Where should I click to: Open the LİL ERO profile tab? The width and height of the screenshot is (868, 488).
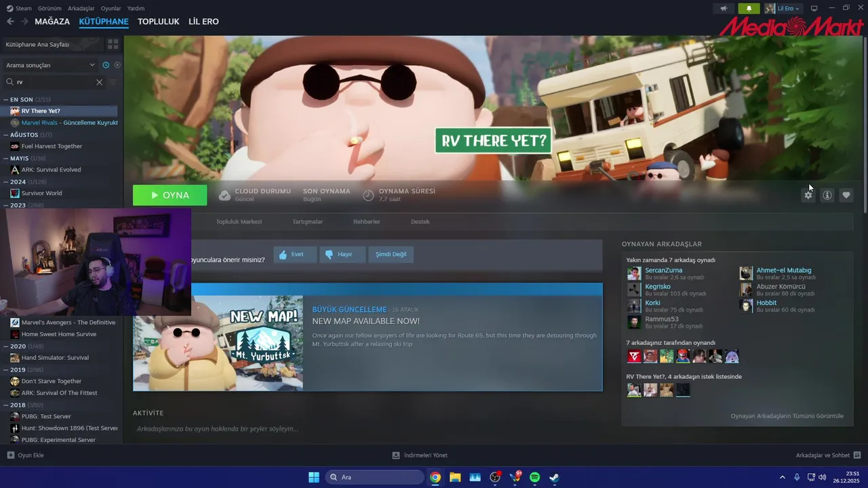203,22
